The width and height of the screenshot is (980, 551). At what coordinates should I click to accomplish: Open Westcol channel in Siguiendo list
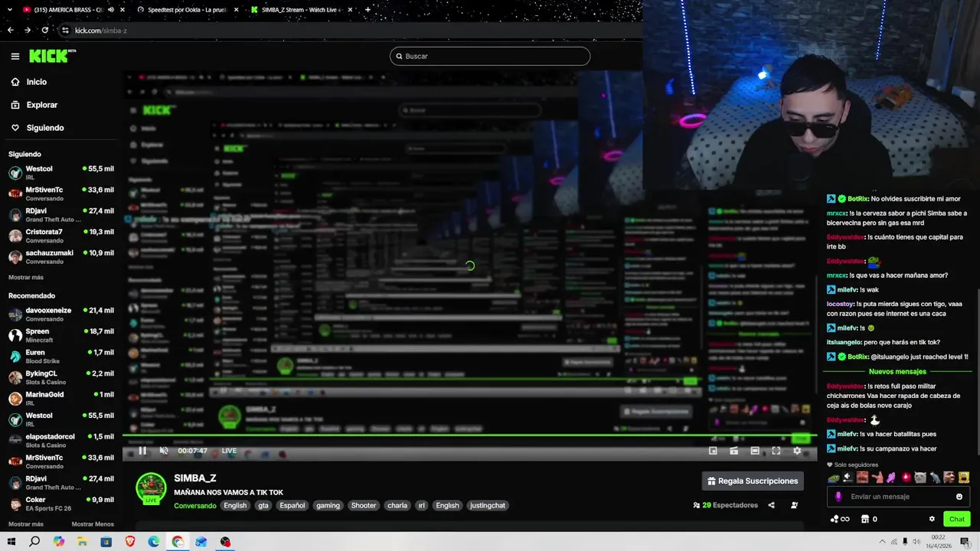61,173
